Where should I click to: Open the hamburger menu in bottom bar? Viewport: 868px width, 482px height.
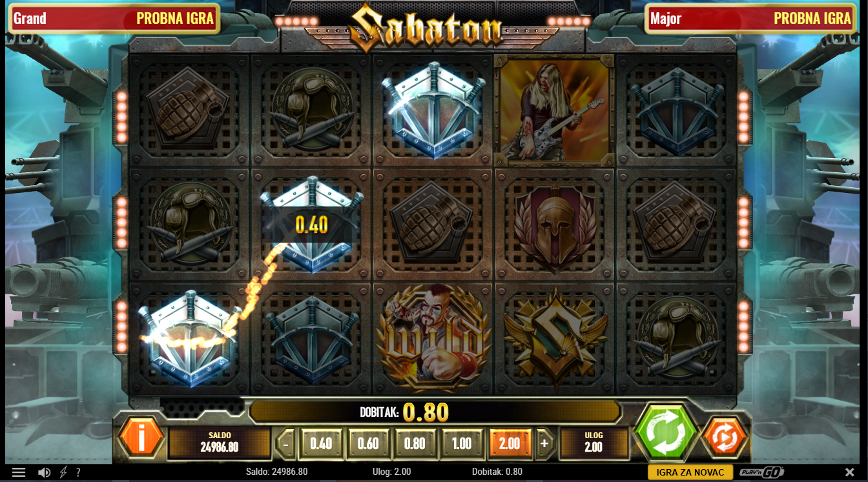(19, 472)
